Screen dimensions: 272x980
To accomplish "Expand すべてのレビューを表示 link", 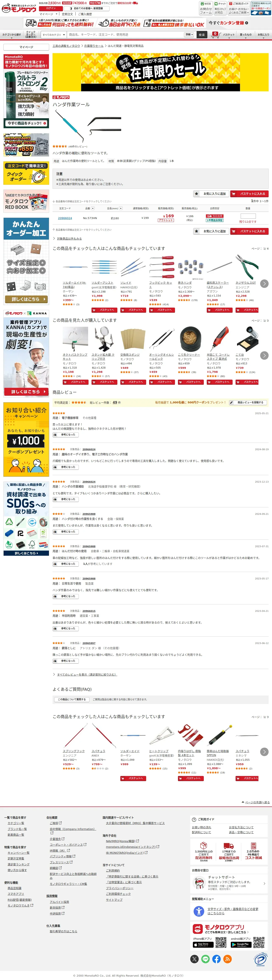I will pos(87,675).
